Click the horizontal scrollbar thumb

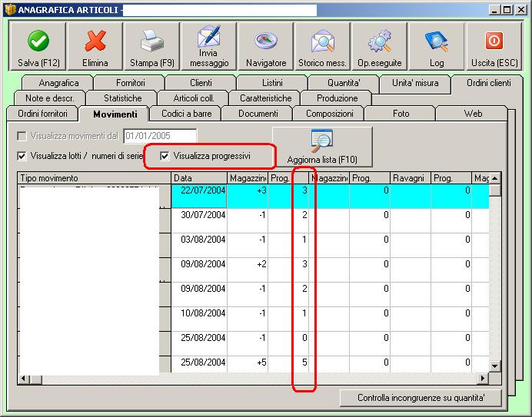[x=35, y=378]
